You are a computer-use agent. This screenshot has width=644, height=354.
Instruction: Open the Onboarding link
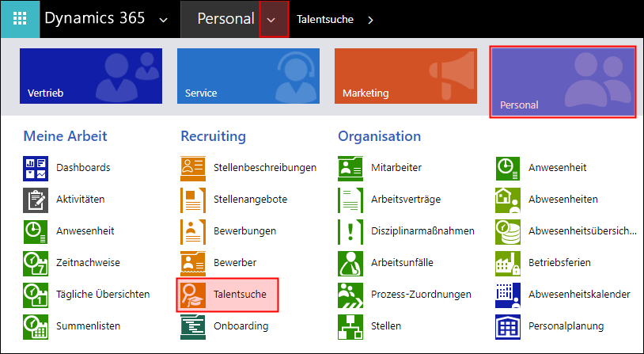point(241,326)
